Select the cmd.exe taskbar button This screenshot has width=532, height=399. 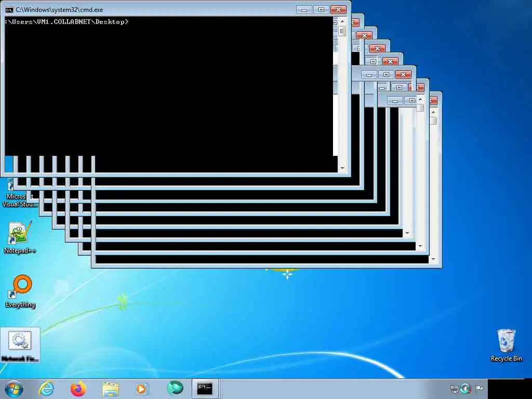[x=206, y=389]
